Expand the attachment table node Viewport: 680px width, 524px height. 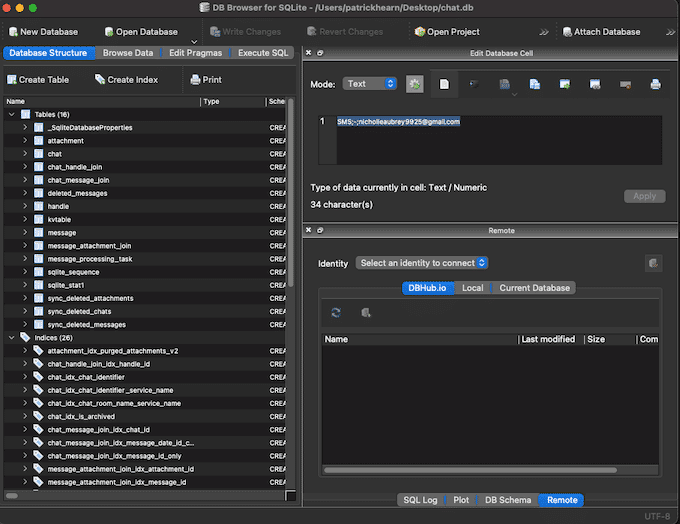click(x=25, y=141)
